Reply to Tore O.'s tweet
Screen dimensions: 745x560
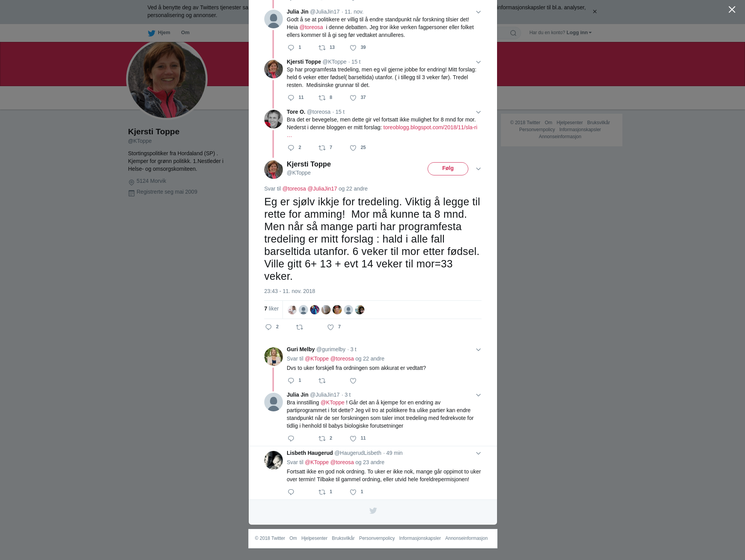(x=291, y=148)
